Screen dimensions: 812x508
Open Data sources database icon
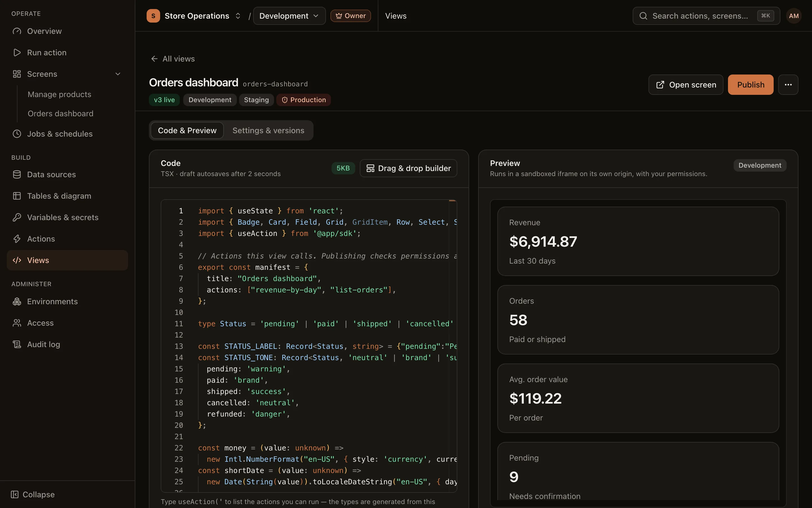coord(17,174)
